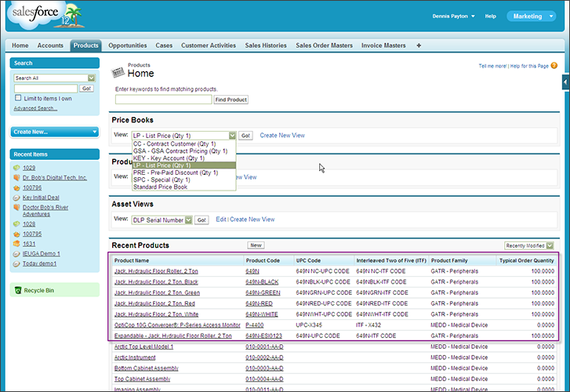570x392 pixels.
Task: Click icon beside Doctor Bob's River Adventures
Action: point(16,207)
